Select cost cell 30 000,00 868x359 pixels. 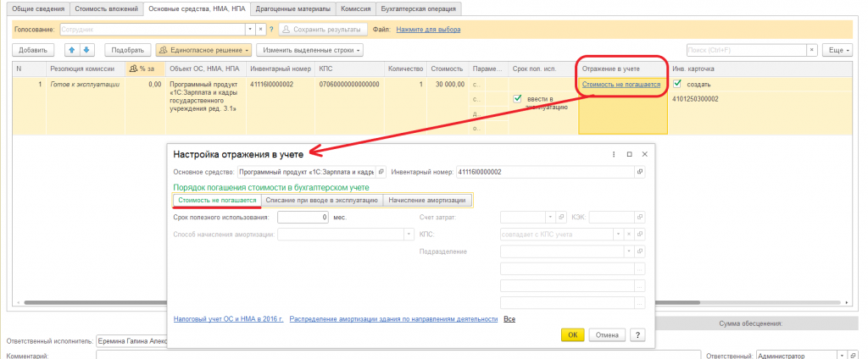449,85
